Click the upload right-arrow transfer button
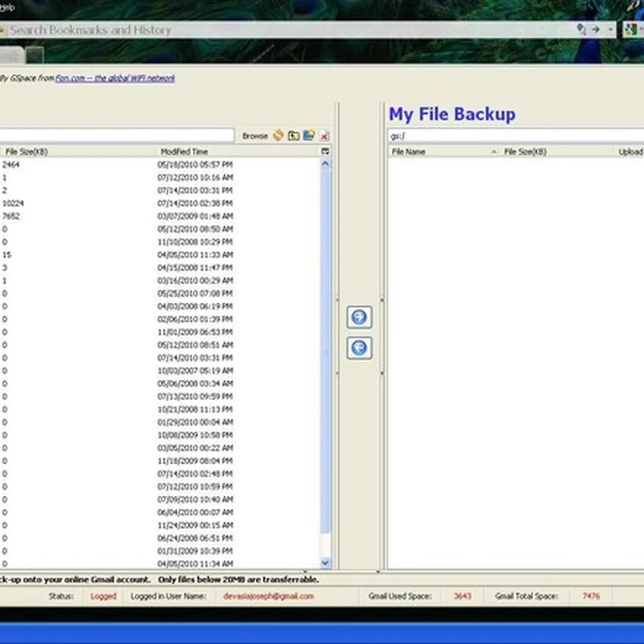The image size is (644, 644). pyautogui.click(x=359, y=317)
